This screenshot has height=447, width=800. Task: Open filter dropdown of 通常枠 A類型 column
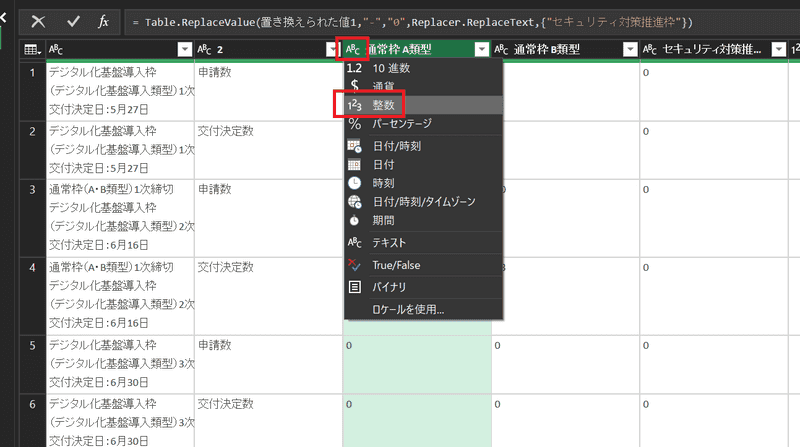pos(482,49)
